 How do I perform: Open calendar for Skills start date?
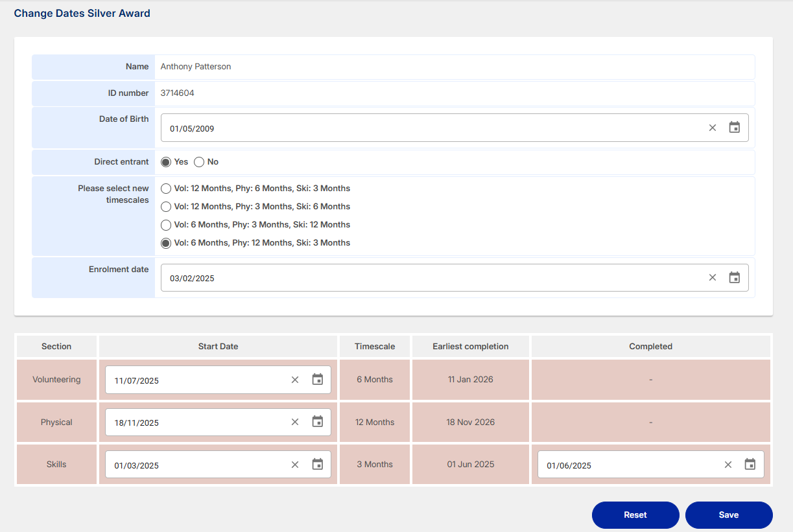tap(317, 465)
